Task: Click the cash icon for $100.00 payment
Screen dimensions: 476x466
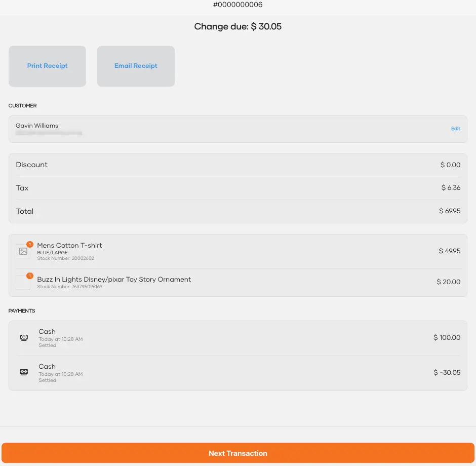Action: (x=24, y=337)
